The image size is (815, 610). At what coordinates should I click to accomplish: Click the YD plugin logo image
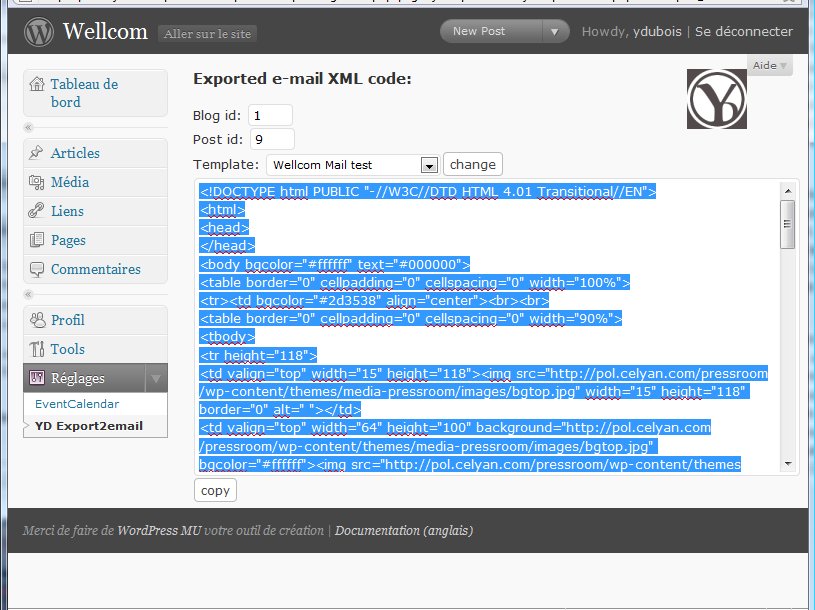[x=717, y=99]
